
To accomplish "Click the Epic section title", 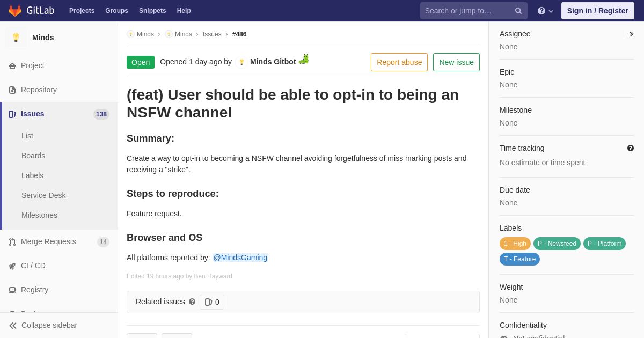I will tap(507, 72).
